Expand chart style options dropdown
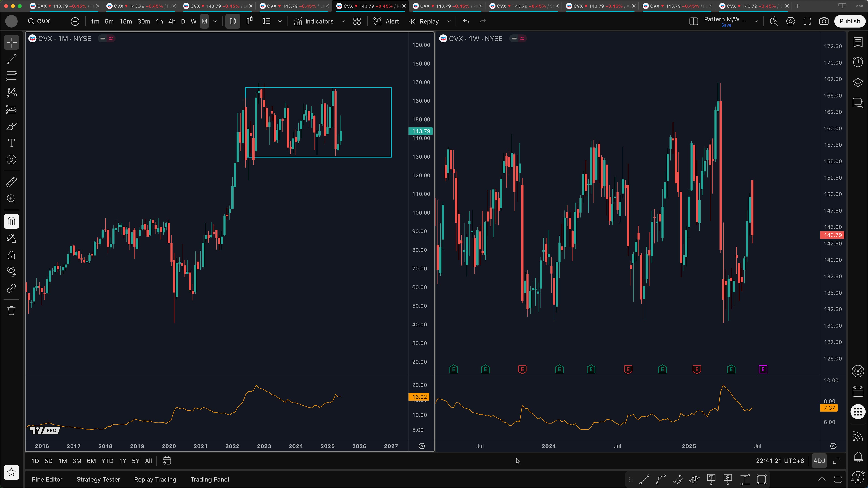868x488 pixels. click(x=280, y=21)
